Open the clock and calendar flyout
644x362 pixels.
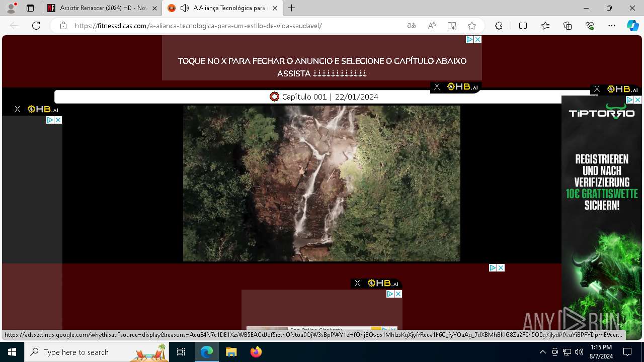601,352
